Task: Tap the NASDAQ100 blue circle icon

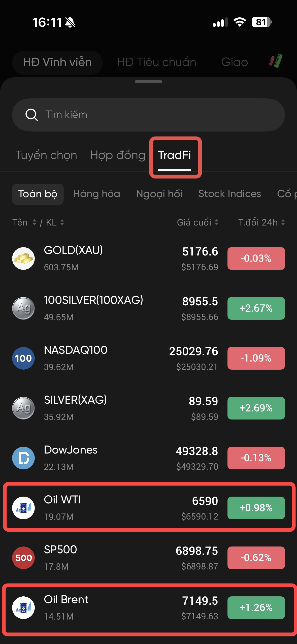Action: pyautogui.click(x=23, y=358)
